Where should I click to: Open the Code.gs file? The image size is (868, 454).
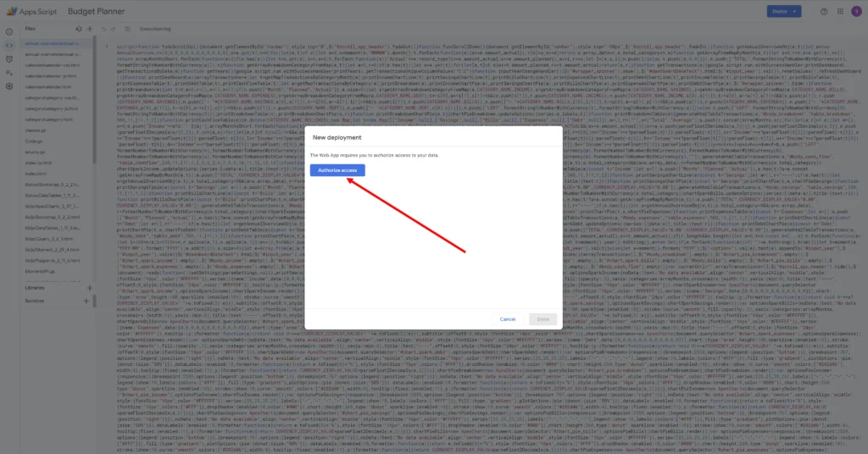[x=34, y=141]
